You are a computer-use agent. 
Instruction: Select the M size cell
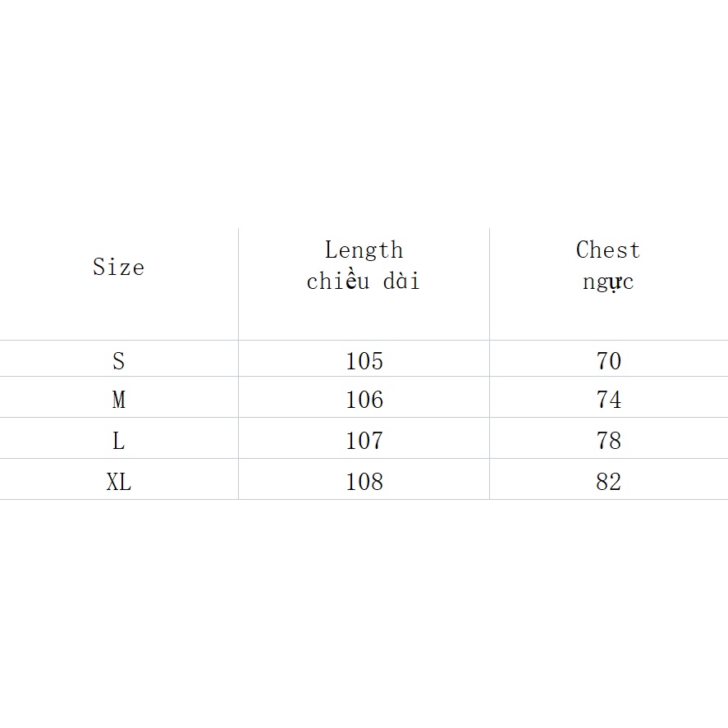pyautogui.click(x=118, y=400)
